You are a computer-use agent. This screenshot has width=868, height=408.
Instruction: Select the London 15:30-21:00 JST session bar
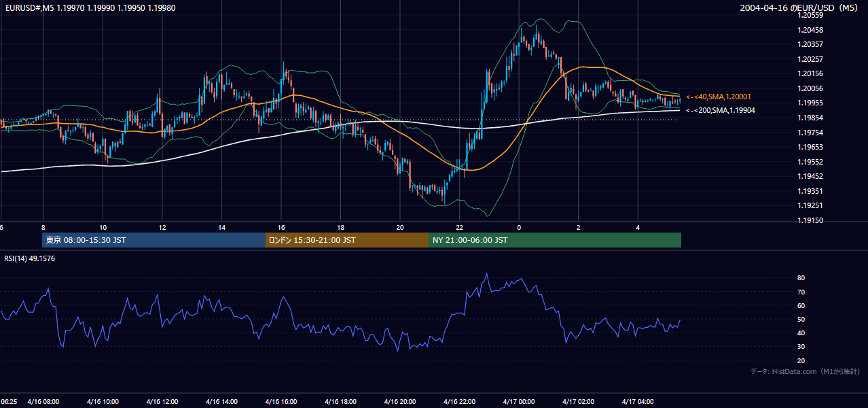tap(346, 240)
